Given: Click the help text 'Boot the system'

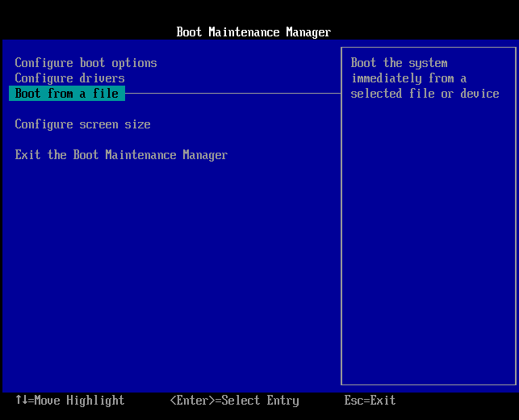Looking at the screenshot, I should point(399,63).
